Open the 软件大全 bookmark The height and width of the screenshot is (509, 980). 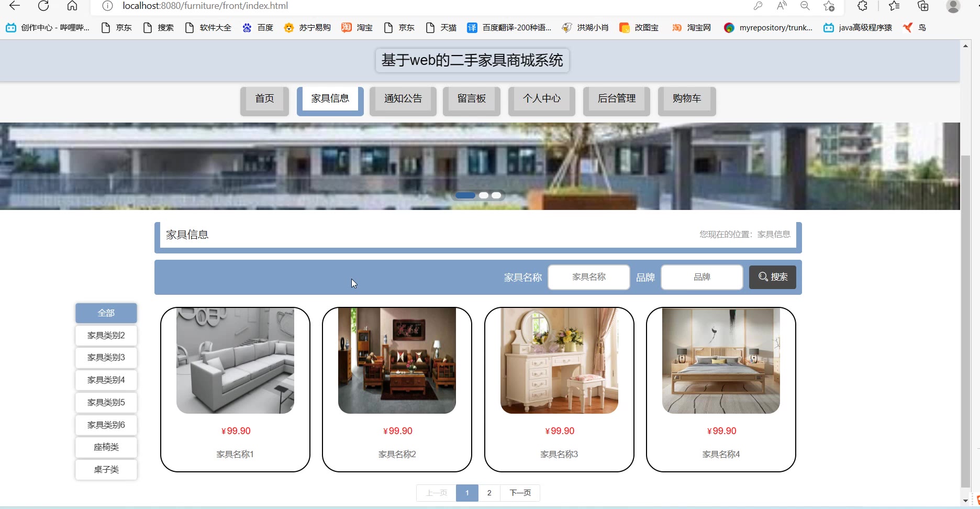pyautogui.click(x=208, y=28)
